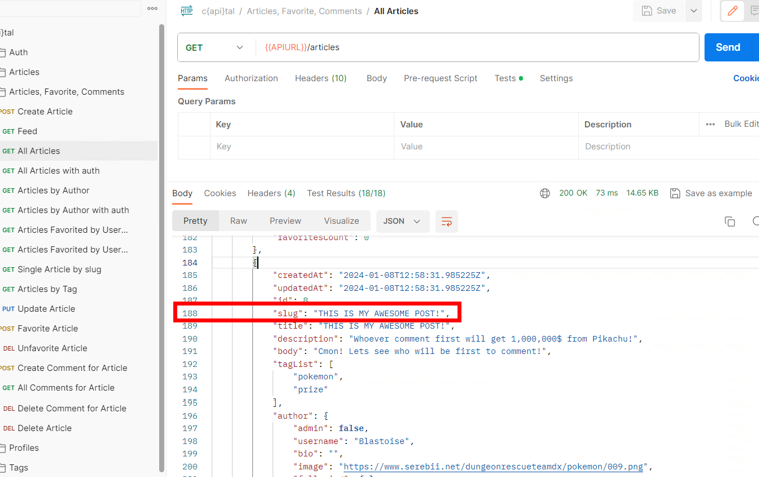759x477 pixels.
Task: Click the 200 OK status text
Action: pyautogui.click(x=573, y=193)
